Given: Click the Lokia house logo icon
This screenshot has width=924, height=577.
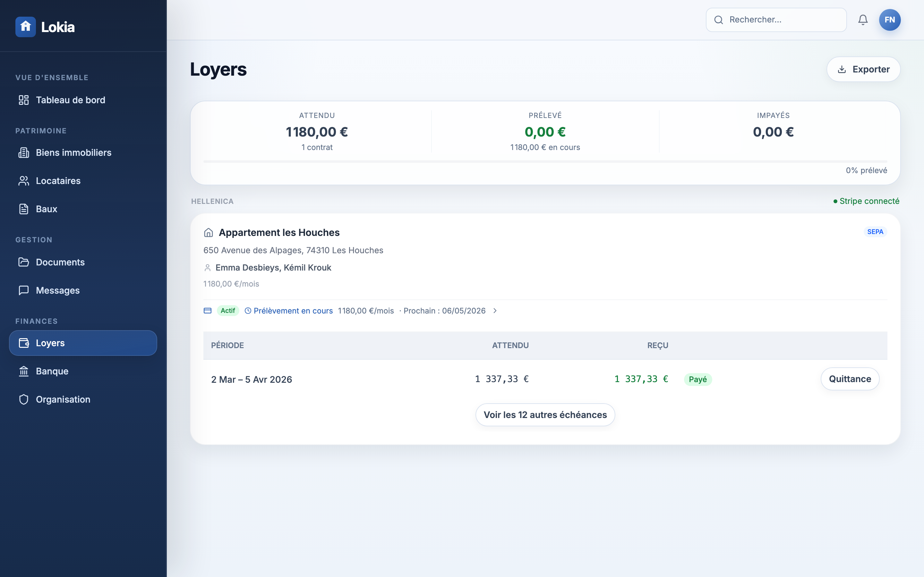Looking at the screenshot, I should (x=26, y=27).
